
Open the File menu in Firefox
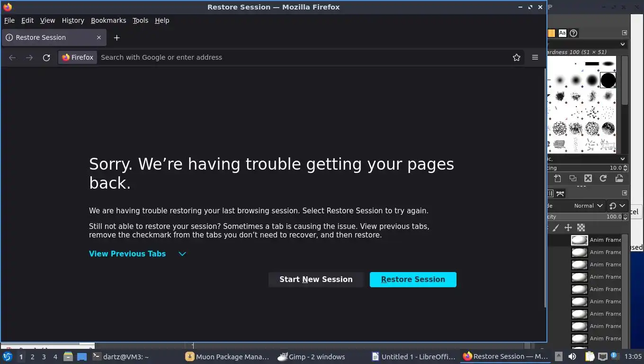click(9, 20)
